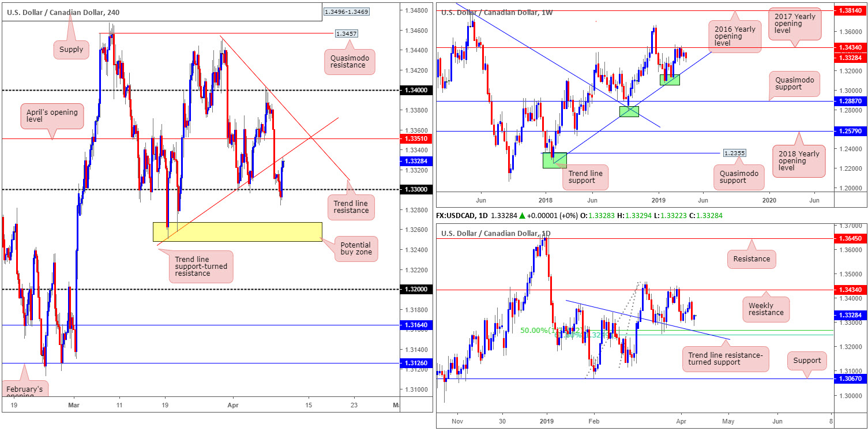Select the 2020 date on weekly axis
Image resolution: width=868 pixels, height=431 pixels.
[769, 200]
